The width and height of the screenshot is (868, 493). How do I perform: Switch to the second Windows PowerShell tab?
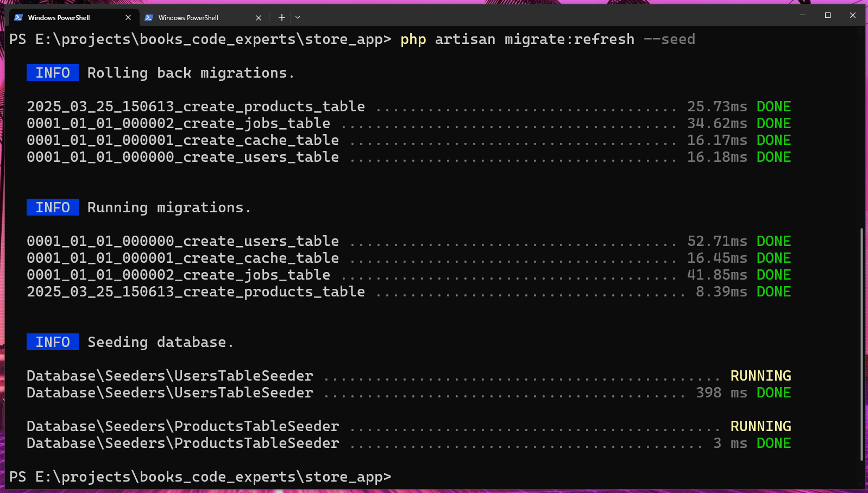(196, 17)
